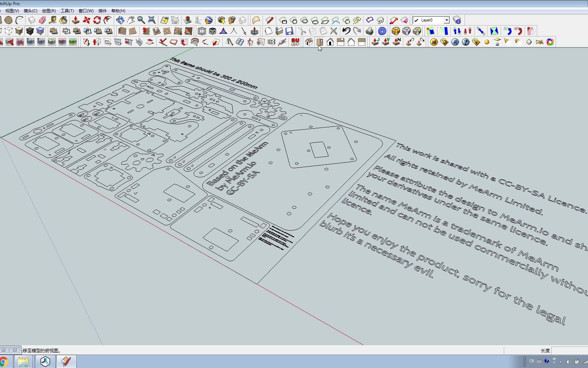
Task: Click the gold M round icon
Action: 434,42
